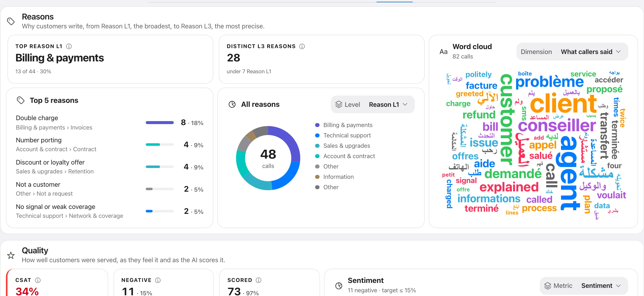Click the Level layers icon

pyautogui.click(x=339, y=104)
